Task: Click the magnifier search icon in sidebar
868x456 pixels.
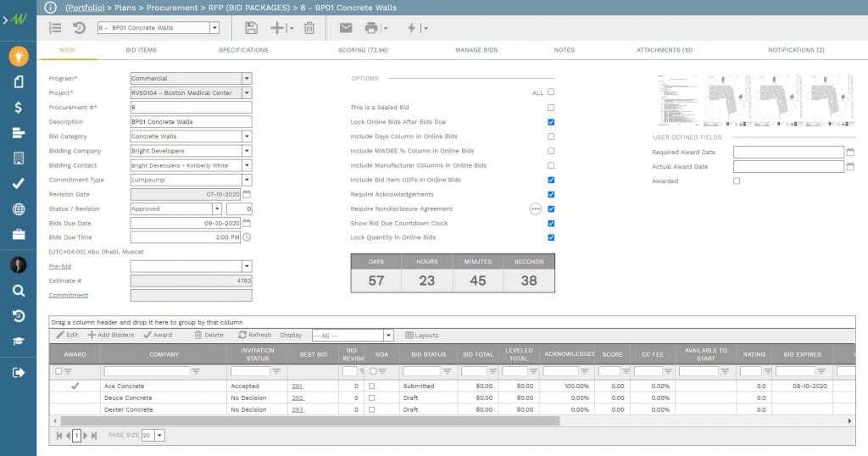Action: [x=19, y=291]
